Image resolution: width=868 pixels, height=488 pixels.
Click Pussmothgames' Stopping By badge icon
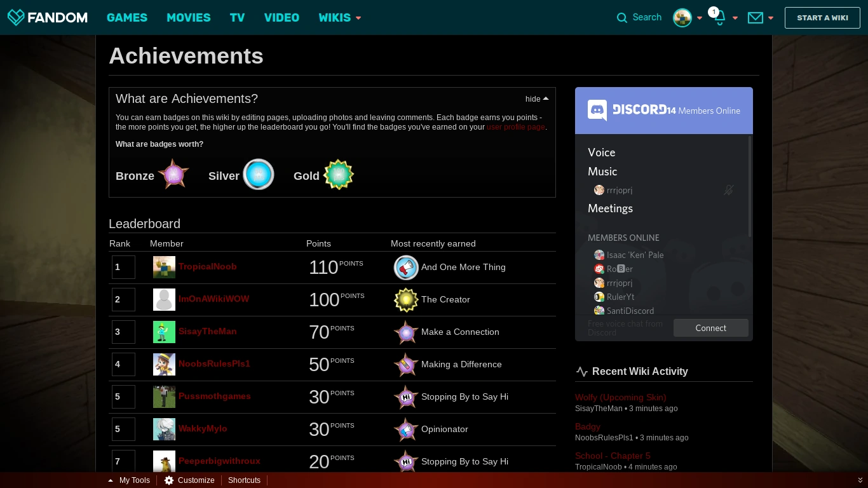tap(406, 397)
